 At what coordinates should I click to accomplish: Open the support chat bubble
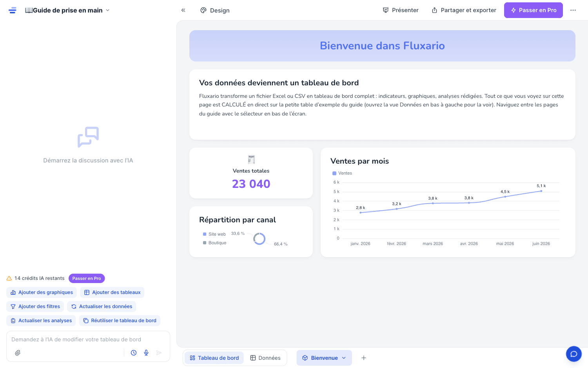coord(573,354)
